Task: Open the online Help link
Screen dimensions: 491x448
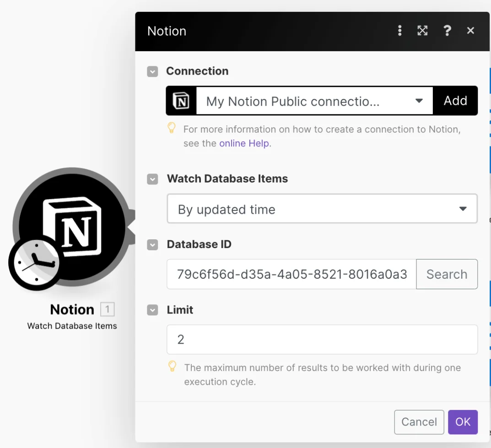Action: tap(244, 143)
